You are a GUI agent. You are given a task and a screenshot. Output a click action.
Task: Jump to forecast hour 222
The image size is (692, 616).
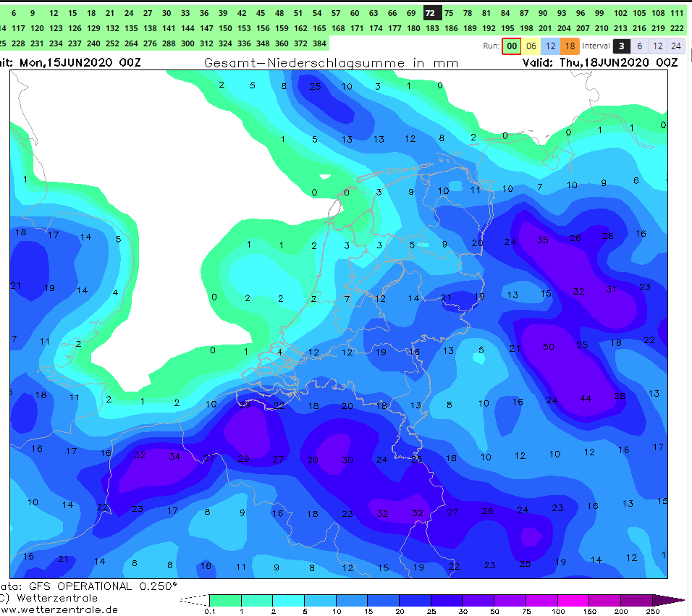677,28
